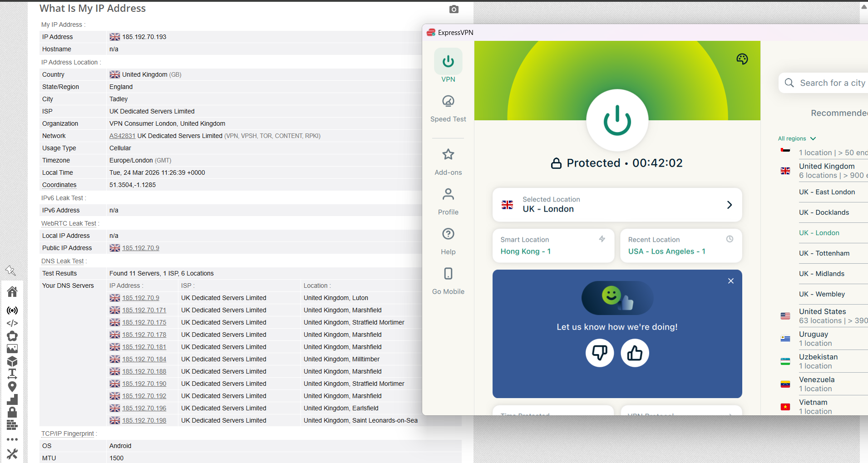Expand the Selected Location UK - London chevron
Viewport: 868px width, 463px height.
[x=730, y=205]
